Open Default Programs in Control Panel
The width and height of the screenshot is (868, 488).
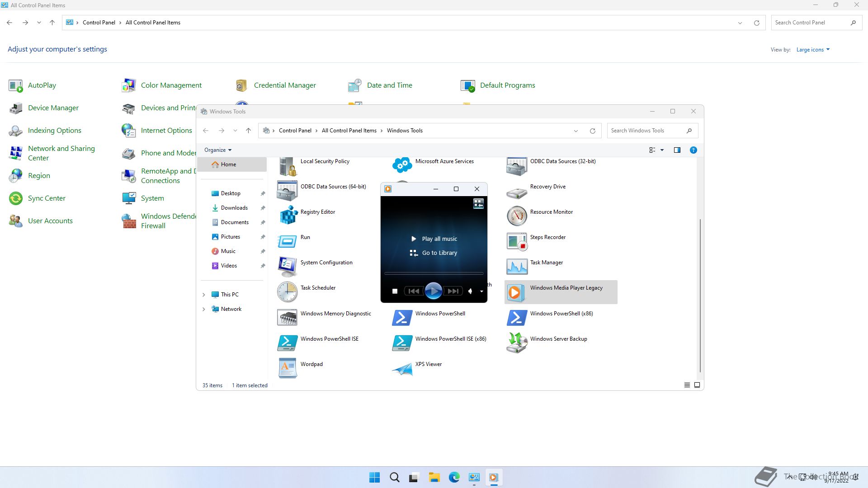point(498,85)
